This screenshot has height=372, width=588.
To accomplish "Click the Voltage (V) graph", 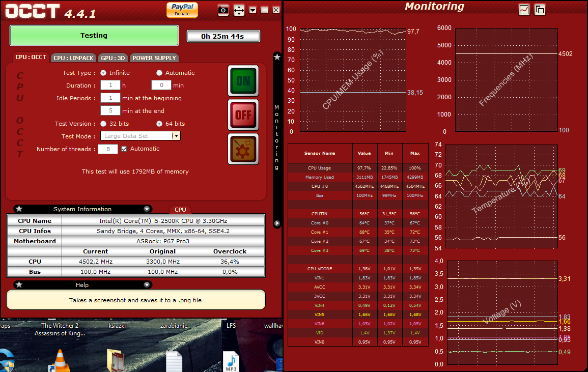I will click(x=502, y=313).
